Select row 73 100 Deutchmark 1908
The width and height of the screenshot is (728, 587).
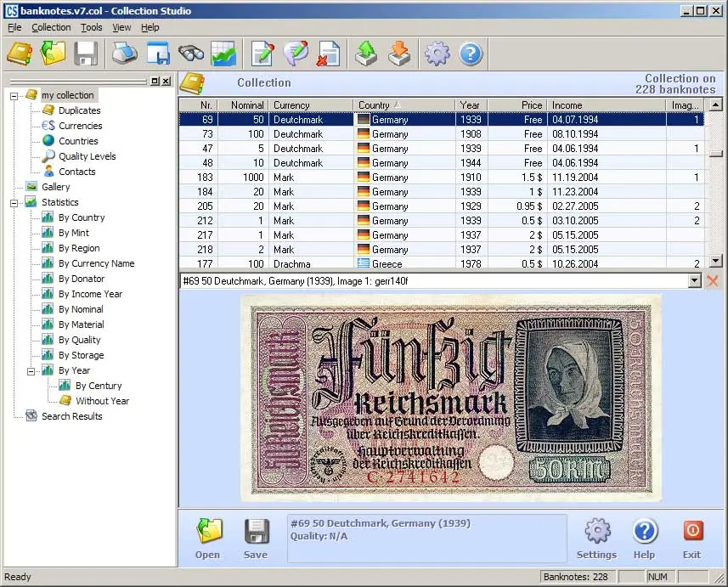(x=442, y=133)
